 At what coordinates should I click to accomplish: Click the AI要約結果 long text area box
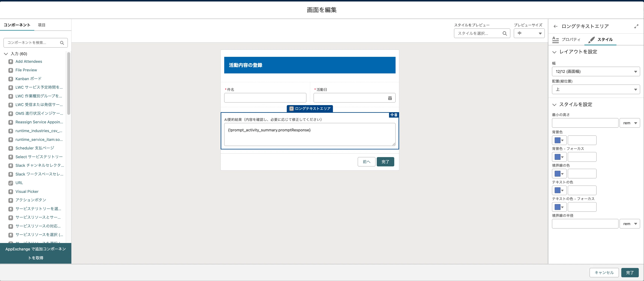point(310,134)
